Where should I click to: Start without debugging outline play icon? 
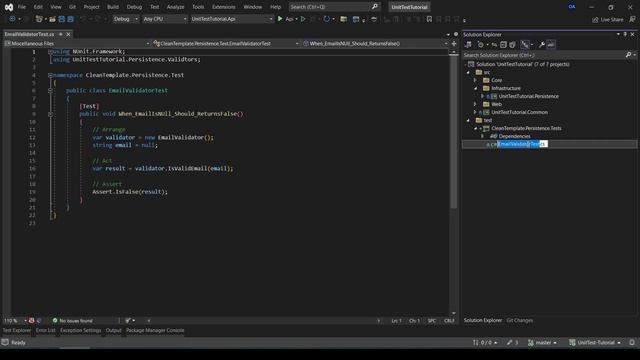(x=303, y=19)
